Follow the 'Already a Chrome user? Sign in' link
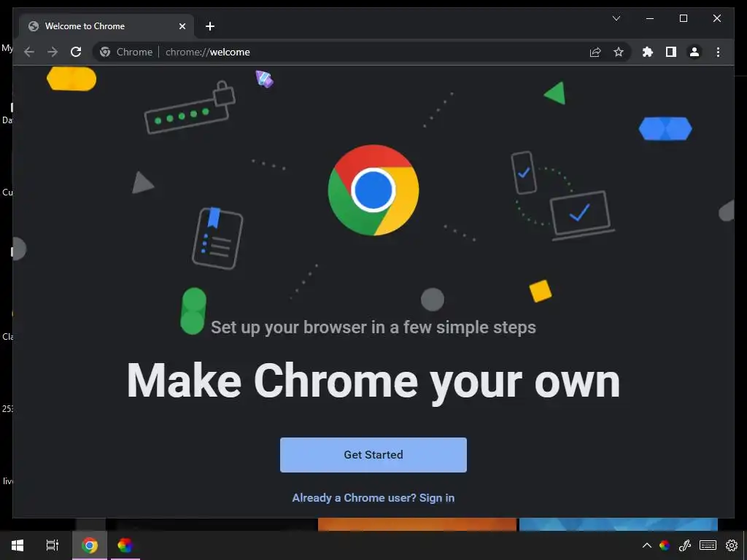This screenshot has height=560, width=747. click(373, 497)
